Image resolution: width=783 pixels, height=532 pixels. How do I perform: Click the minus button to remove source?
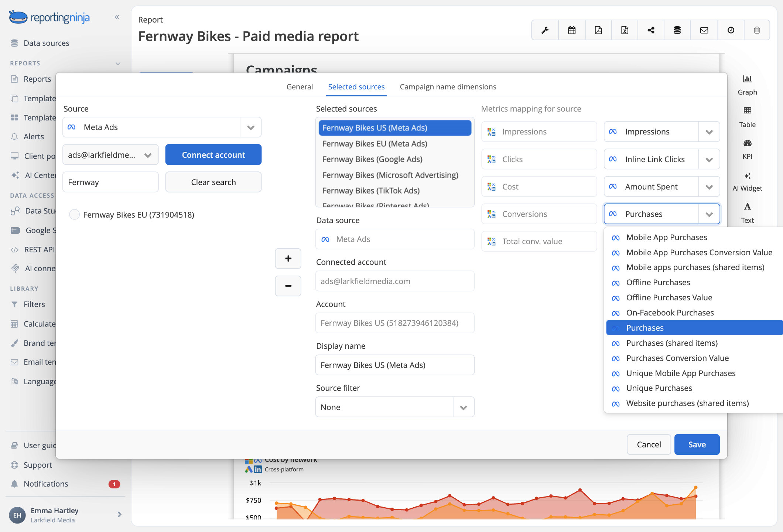288,286
